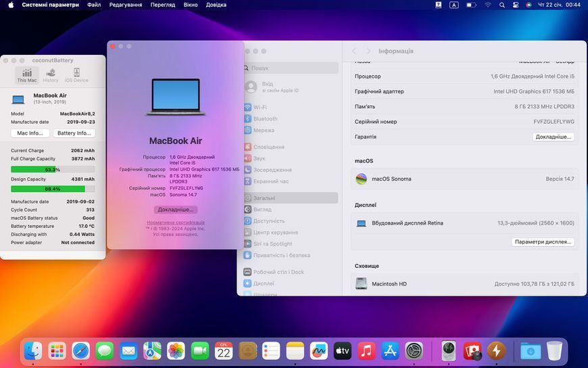
Task: Select Доступність in Settings sidebar
Action: pyautogui.click(x=291, y=221)
